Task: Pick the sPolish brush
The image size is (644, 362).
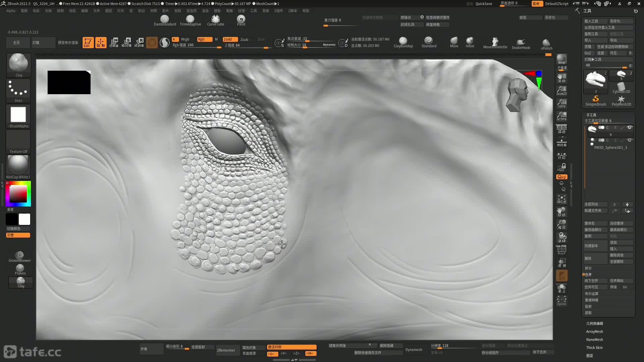Action: 546,44
